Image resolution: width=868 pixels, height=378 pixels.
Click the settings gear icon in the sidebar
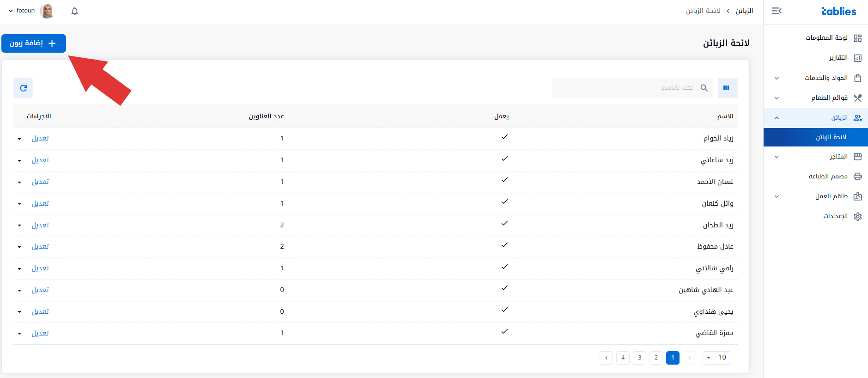[x=858, y=216]
